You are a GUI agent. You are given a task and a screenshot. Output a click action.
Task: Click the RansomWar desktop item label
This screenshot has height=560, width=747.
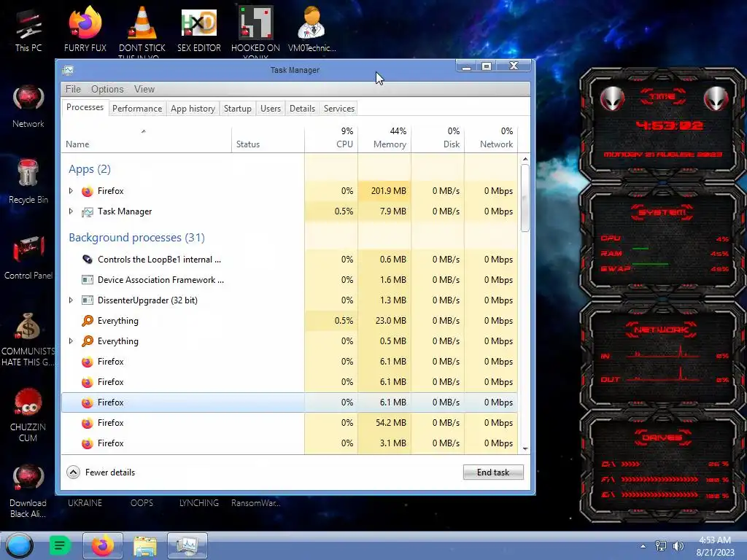256,503
